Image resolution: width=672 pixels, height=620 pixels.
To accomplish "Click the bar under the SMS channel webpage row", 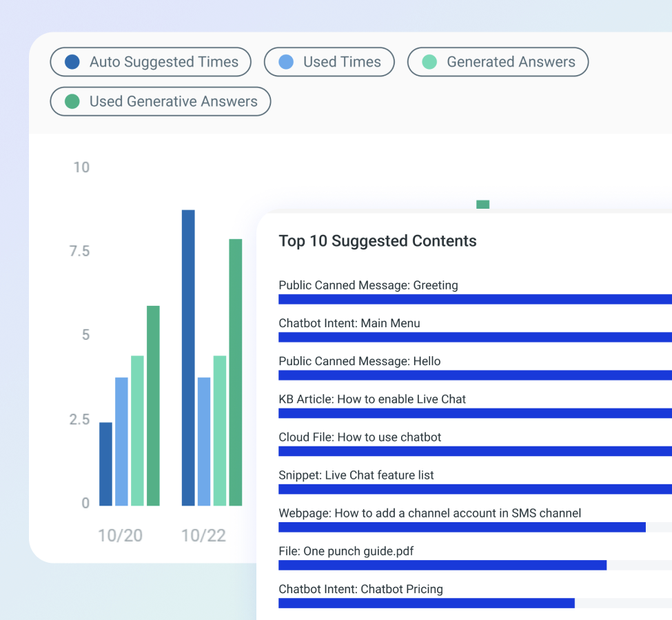I will [462, 527].
